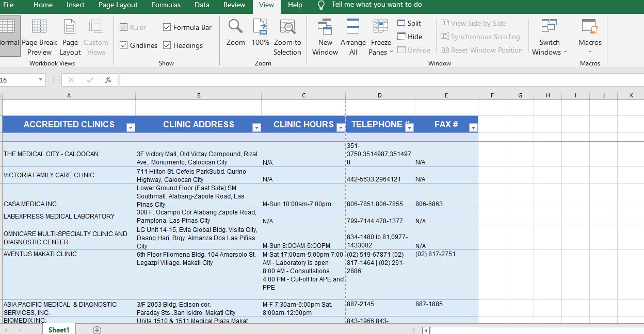
Task: Open FAX # filter dropdown
Action: (473, 128)
